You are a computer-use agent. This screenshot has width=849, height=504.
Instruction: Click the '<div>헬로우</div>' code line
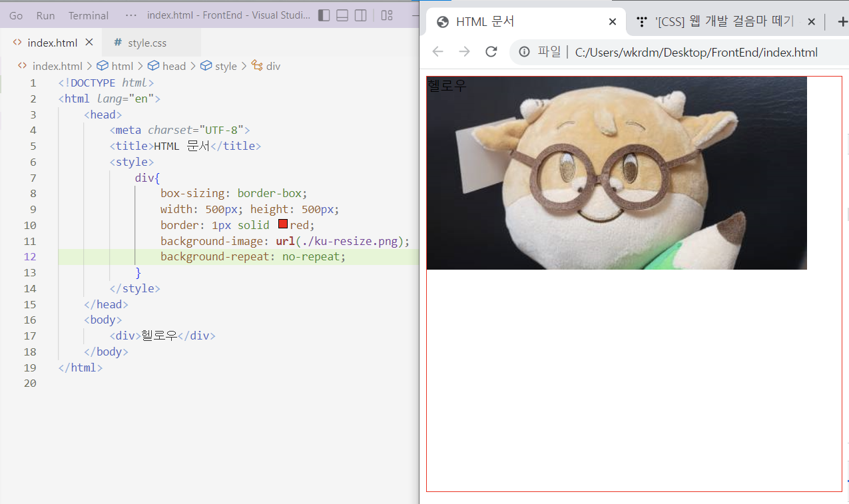coord(162,336)
